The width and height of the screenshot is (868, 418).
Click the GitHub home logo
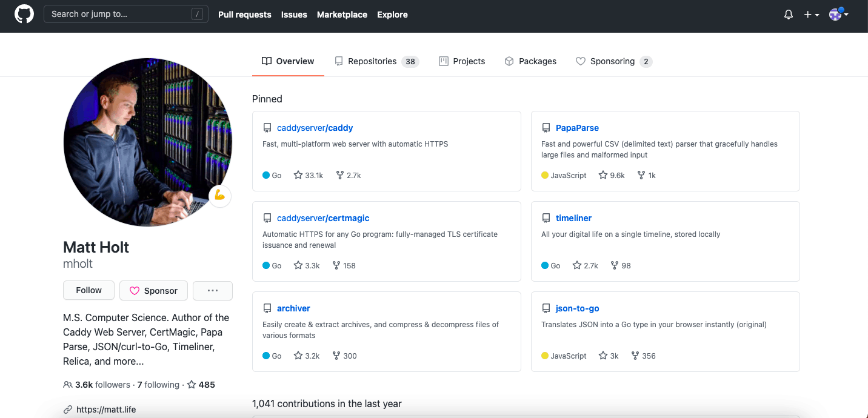coord(24,13)
